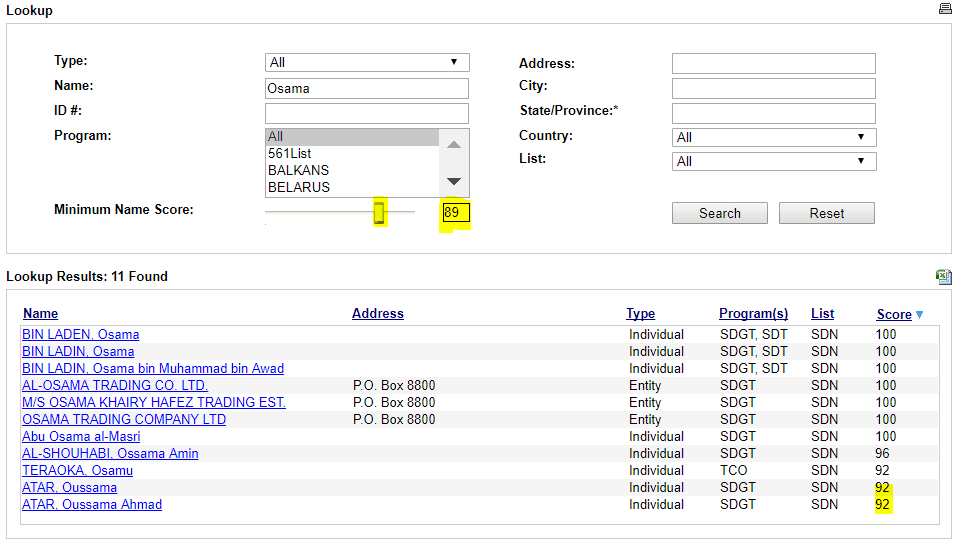
Task: Click the minimum score value box
Action: click(x=455, y=212)
